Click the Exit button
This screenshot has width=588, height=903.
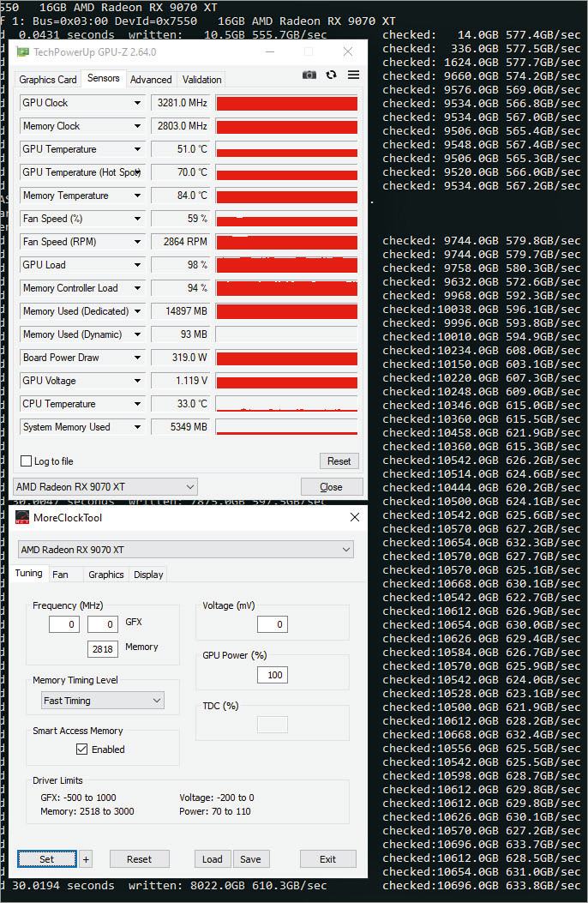click(328, 859)
